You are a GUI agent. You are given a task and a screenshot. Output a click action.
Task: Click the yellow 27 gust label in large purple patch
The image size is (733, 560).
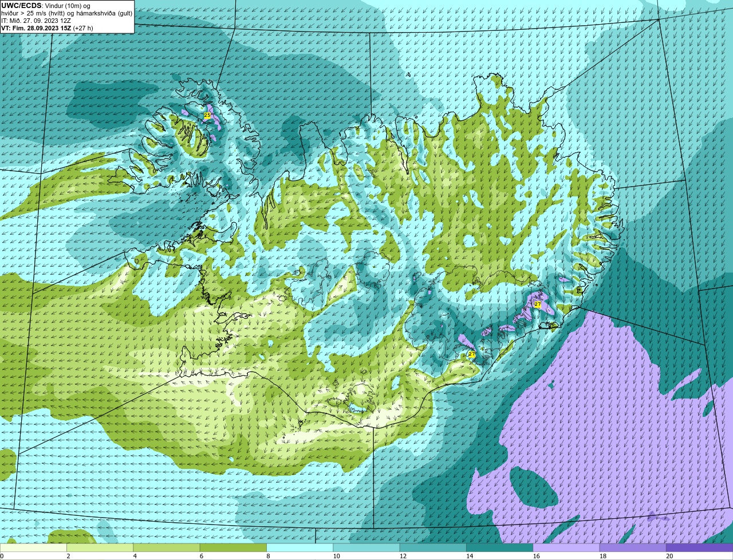point(537,305)
